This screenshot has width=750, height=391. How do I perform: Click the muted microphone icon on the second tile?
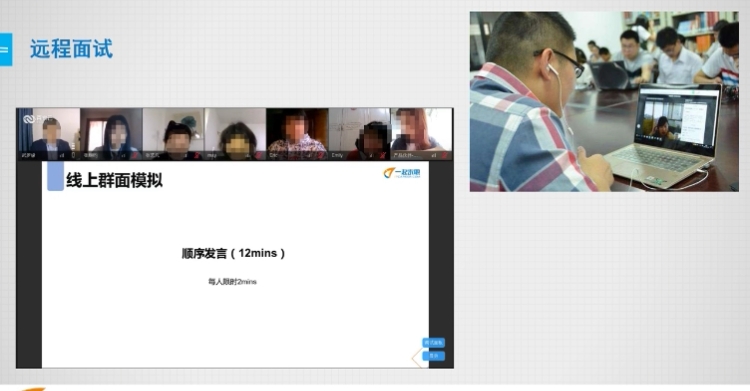(135, 156)
